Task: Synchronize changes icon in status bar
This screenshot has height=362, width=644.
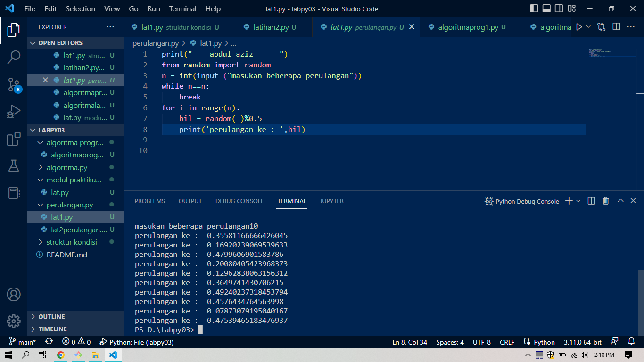Action: point(49,342)
